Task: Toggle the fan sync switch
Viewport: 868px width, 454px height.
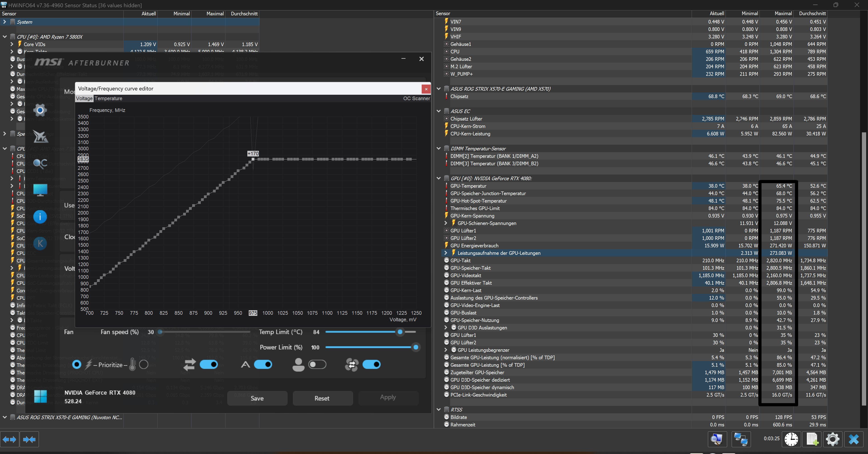Action: click(x=372, y=364)
